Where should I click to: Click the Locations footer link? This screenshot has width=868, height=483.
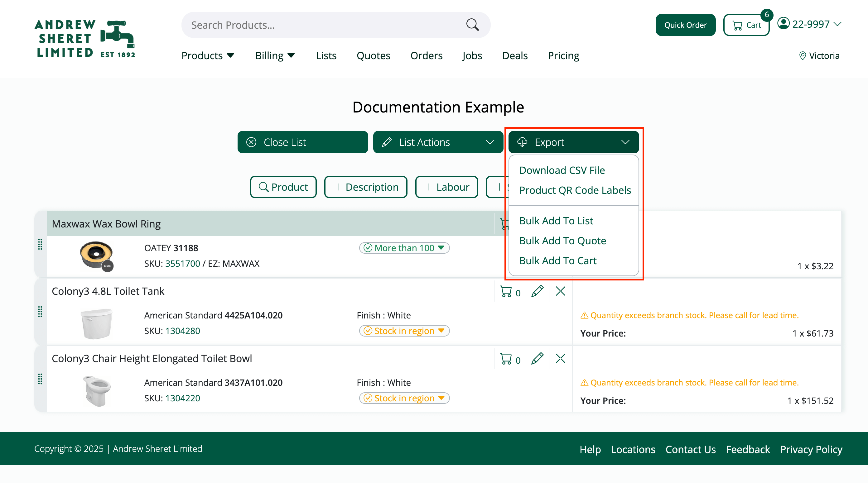633,449
